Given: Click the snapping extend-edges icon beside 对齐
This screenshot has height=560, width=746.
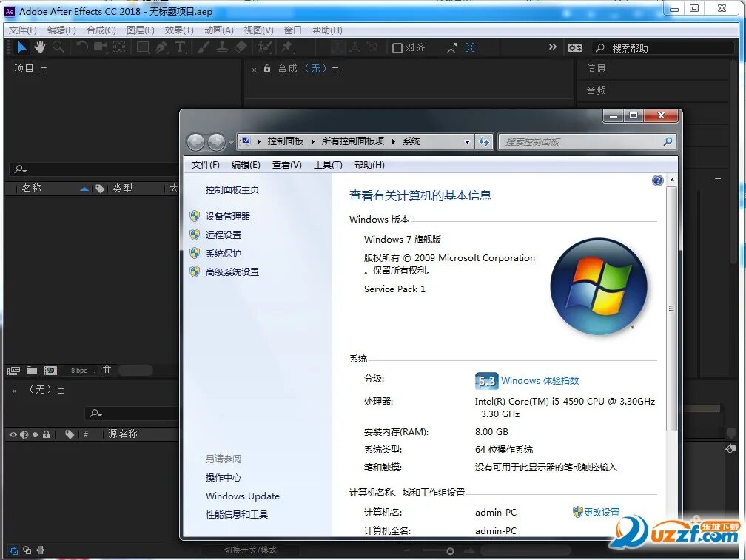Looking at the screenshot, I should [451, 47].
